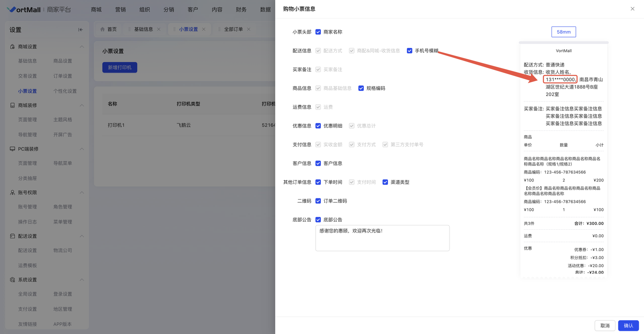Collapse the 账号权限 section chevron
The width and height of the screenshot is (644, 334).
click(82, 193)
